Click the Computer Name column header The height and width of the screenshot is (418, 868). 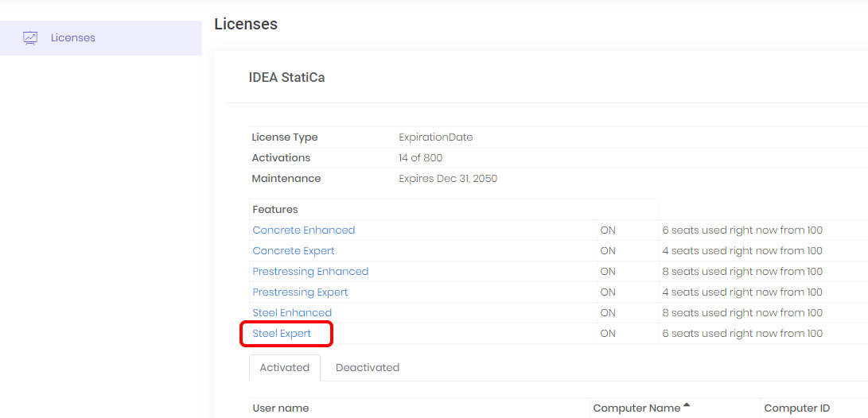pyautogui.click(x=636, y=408)
